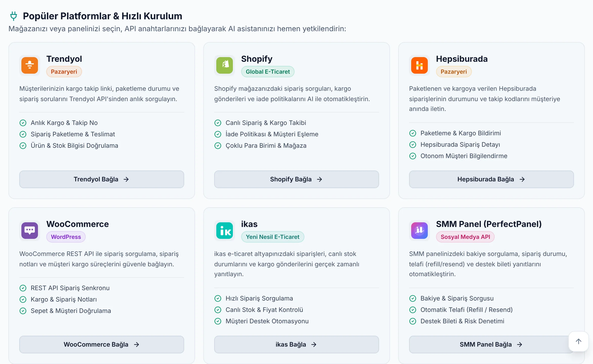The image size is (593, 364).
Task: Click the scroll-to-top arrow button
Action: click(578, 341)
